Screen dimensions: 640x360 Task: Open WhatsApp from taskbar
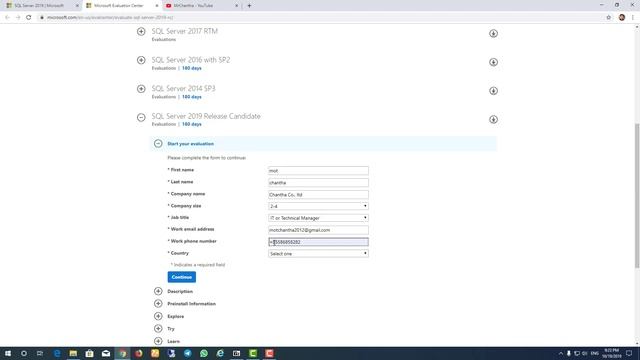pyautogui.click(x=204, y=353)
